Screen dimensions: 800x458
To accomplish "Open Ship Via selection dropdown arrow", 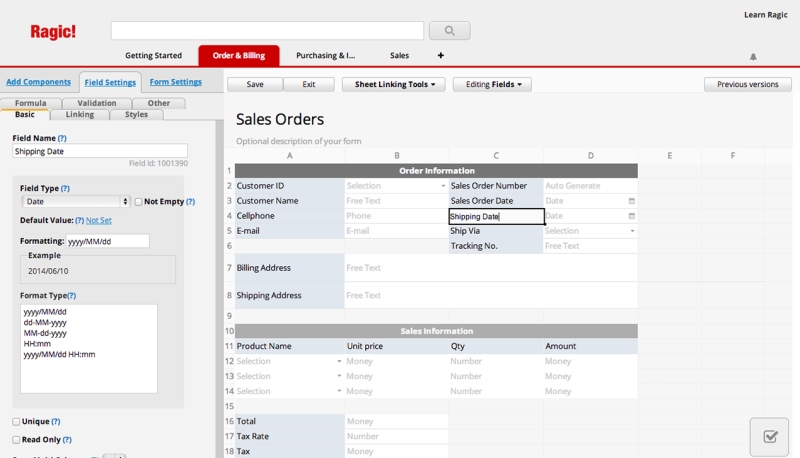I will click(x=632, y=231).
